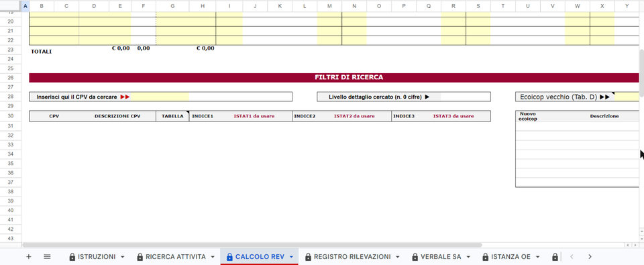Click lock icon on REGISTRO RILEVAZIONI tab
644x265 pixels.
(308, 257)
